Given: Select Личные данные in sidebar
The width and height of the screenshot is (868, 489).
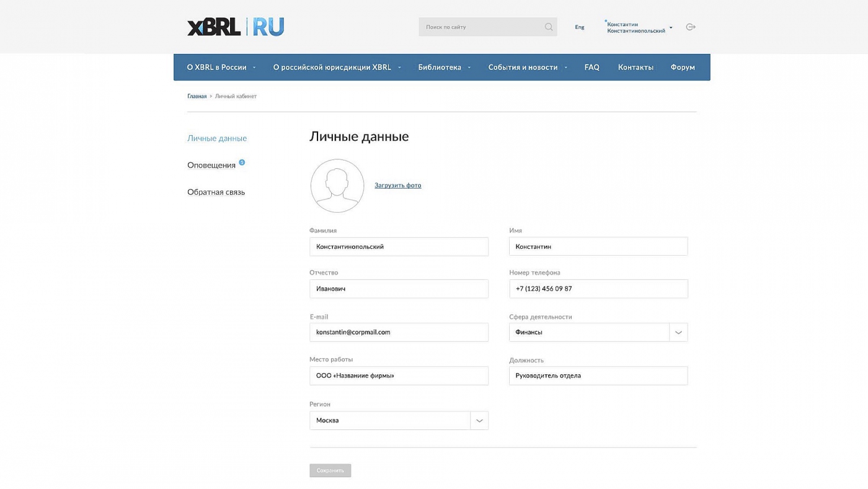Looking at the screenshot, I should click(217, 138).
